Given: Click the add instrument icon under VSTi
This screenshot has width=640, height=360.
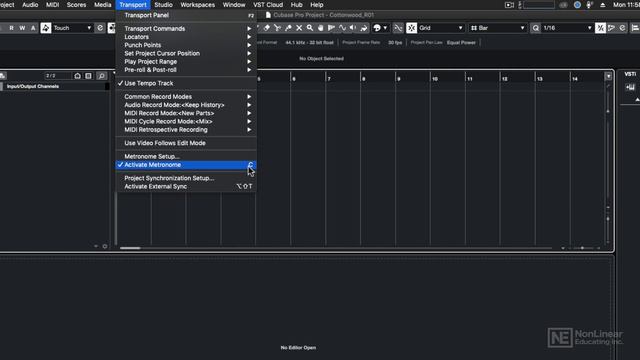Looking at the screenshot, I should (630, 87).
